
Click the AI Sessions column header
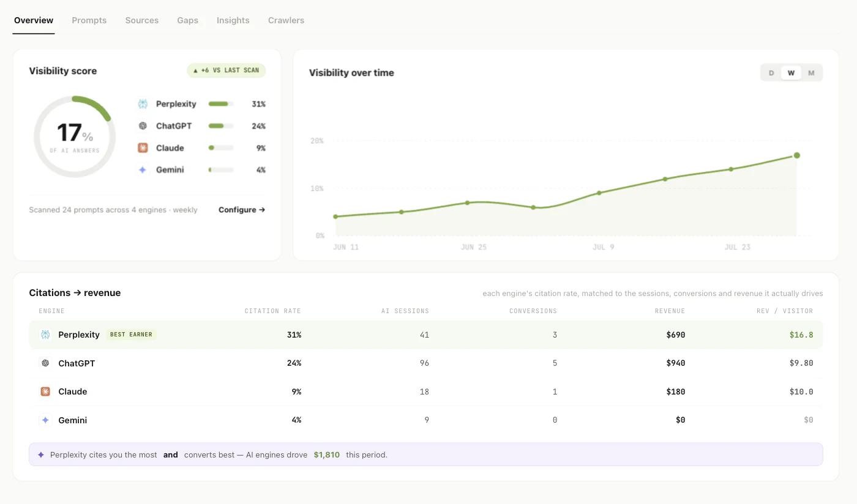pos(405,311)
